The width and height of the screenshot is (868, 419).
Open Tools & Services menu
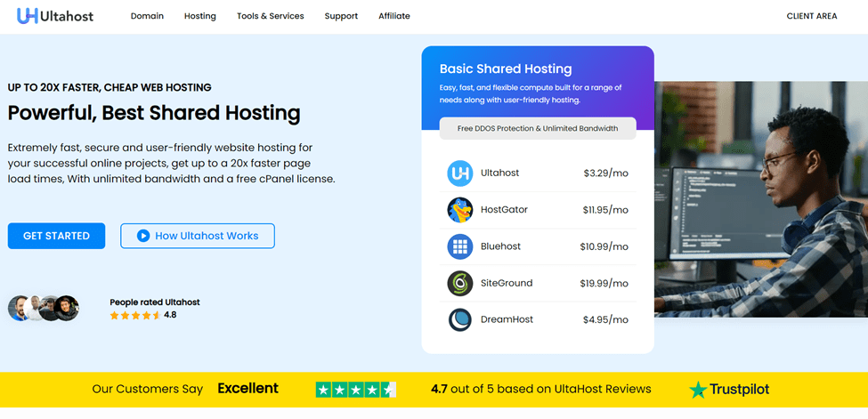[270, 16]
